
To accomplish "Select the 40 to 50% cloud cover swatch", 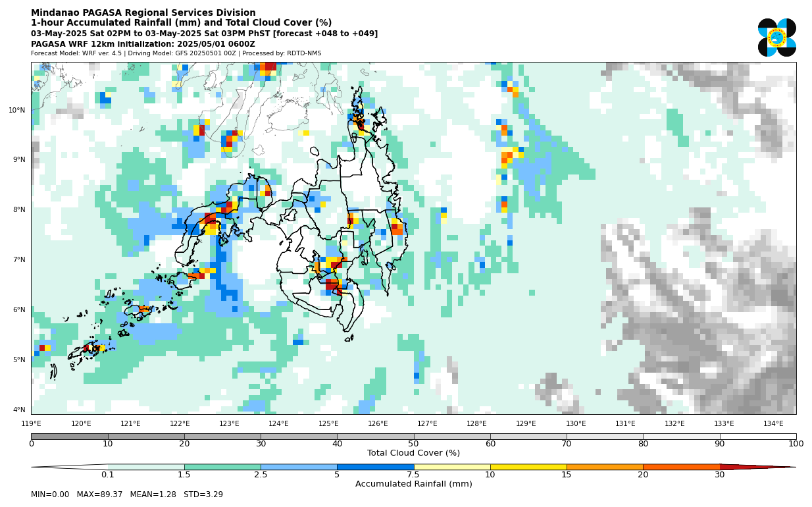I will click(x=376, y=436).
